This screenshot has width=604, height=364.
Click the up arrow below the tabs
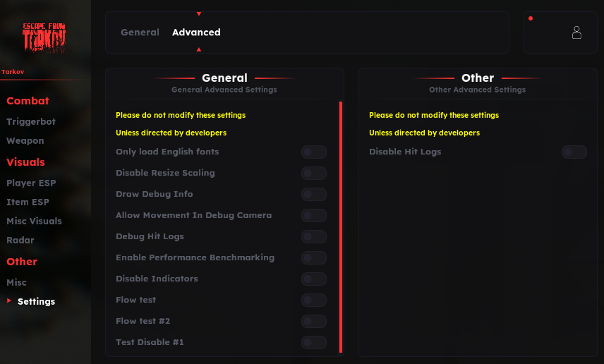(x=199, y=49)
